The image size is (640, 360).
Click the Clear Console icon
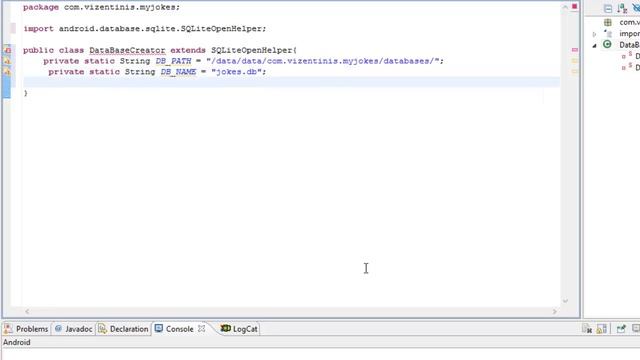click(587, 329)
